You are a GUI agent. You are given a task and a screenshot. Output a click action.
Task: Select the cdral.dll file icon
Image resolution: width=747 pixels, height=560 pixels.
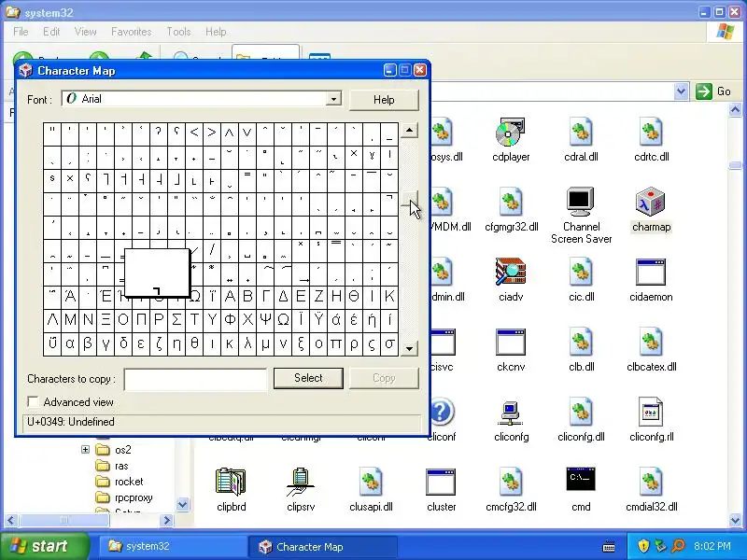coord(581,133)
